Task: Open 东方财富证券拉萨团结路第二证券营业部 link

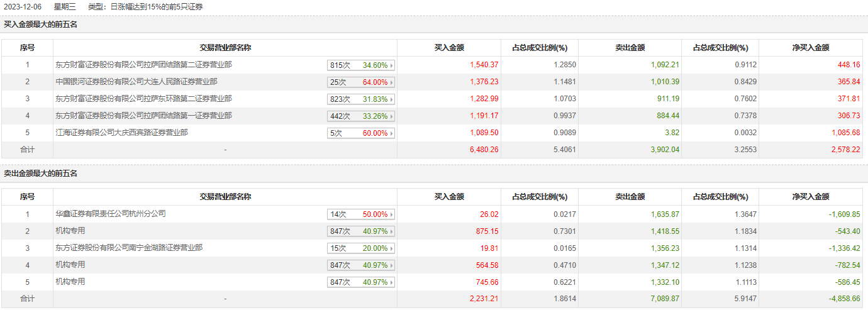Action: pos(143,65)
